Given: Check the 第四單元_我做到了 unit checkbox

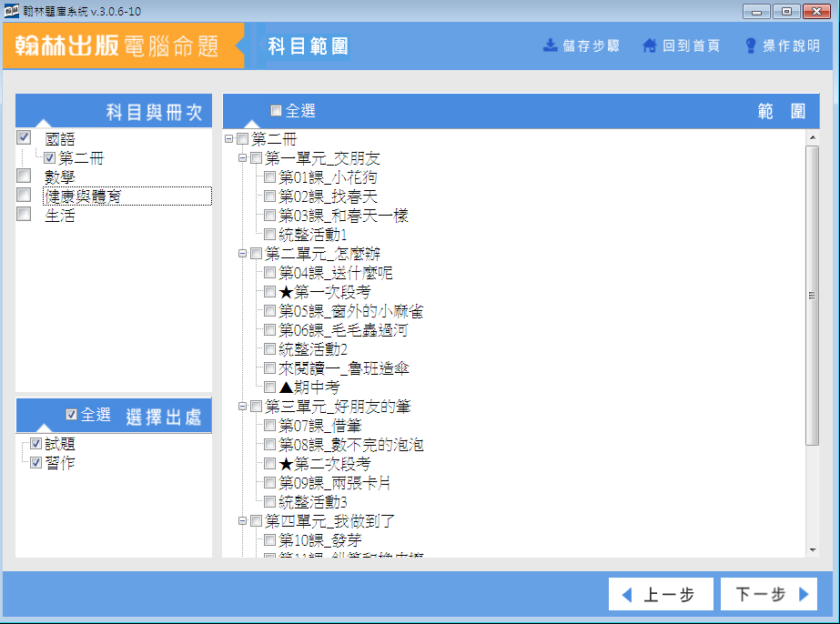Looking at the screenshot, I should click(x=256, y=520).
